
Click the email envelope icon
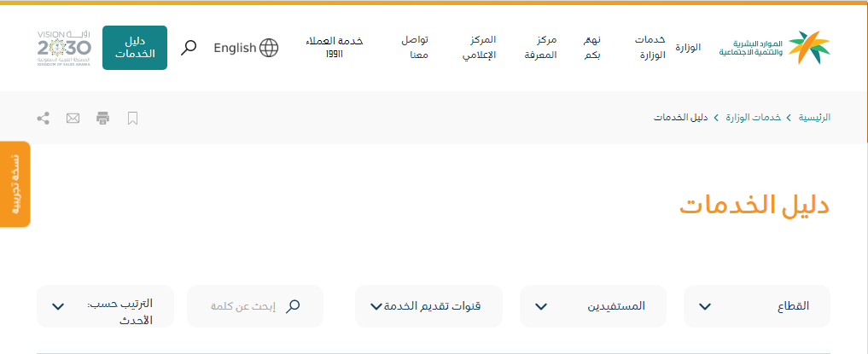pos(73,118)
